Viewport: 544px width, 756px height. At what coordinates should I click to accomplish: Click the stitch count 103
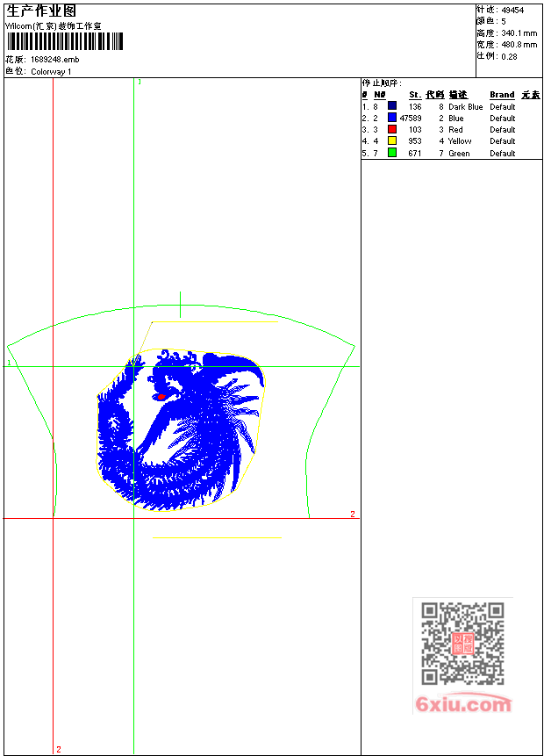(x=415, y=130)
